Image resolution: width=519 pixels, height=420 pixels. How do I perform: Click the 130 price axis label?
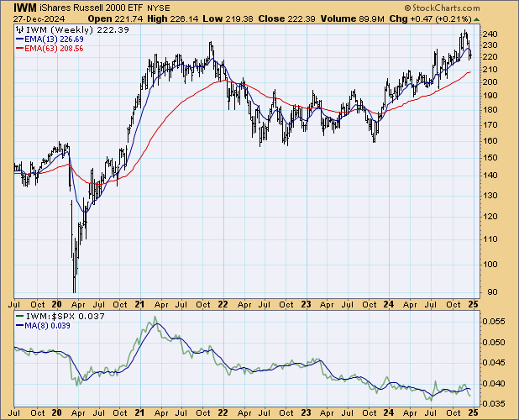(x=490, y=195)
